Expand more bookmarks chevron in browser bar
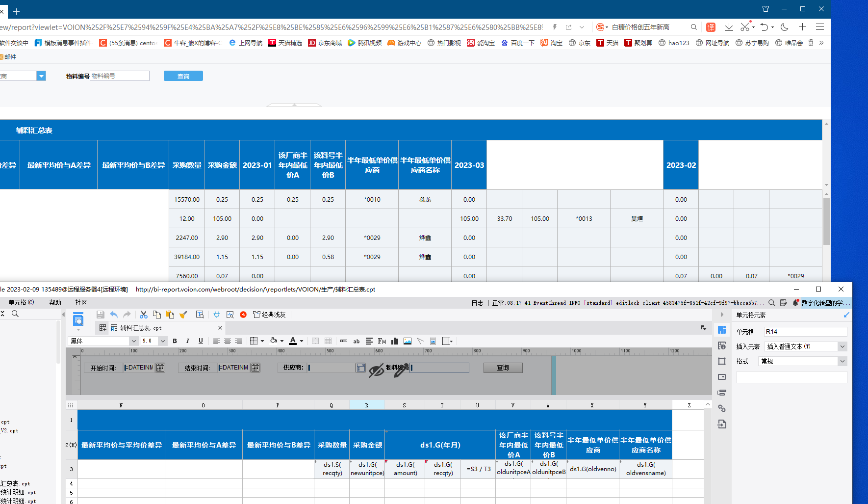Screen dimensions: 868x504 (x=821, y=43)
